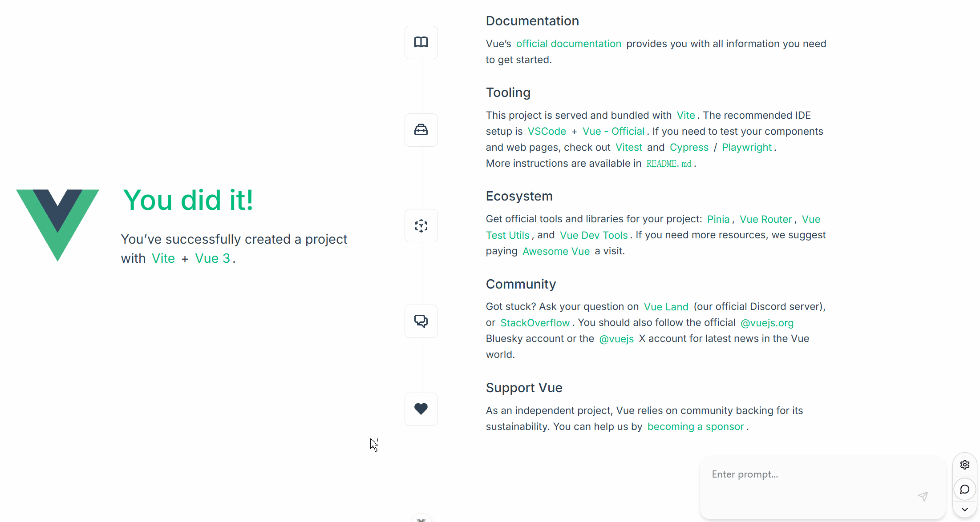Click the Community chat bubbles icon
Screen dimensions: 980x522
[x=421, y=321]
